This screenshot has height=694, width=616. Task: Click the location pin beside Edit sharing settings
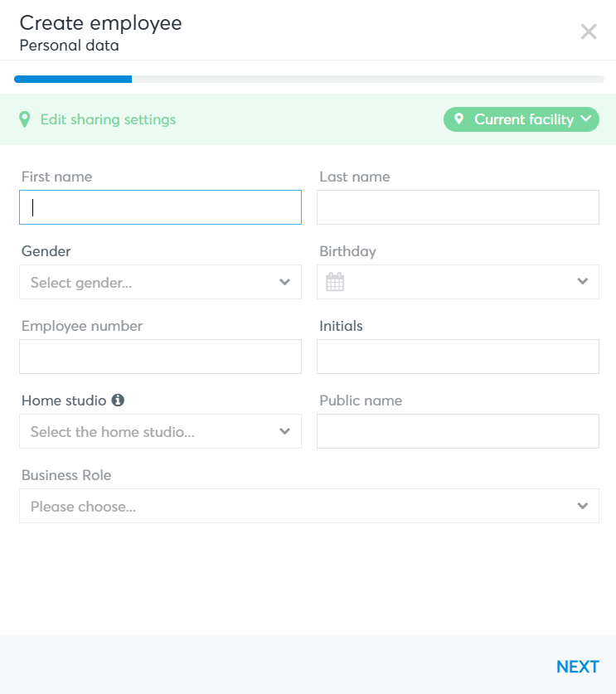click(25, 119)
